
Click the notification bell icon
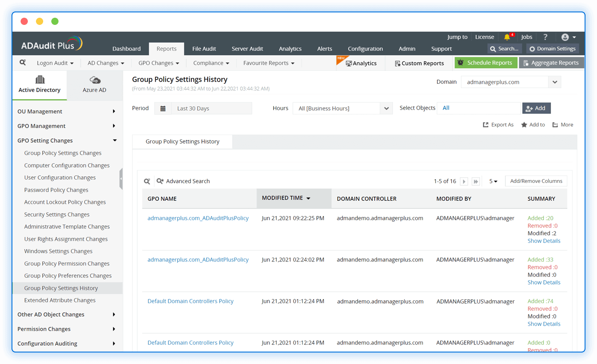click(507, 37)
